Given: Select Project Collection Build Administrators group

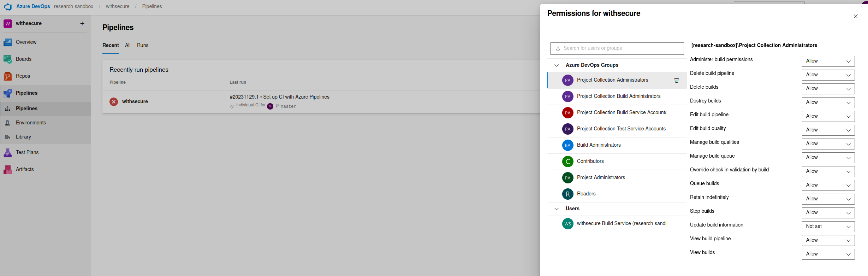Looking at the screenshot, I should [617, 96].
